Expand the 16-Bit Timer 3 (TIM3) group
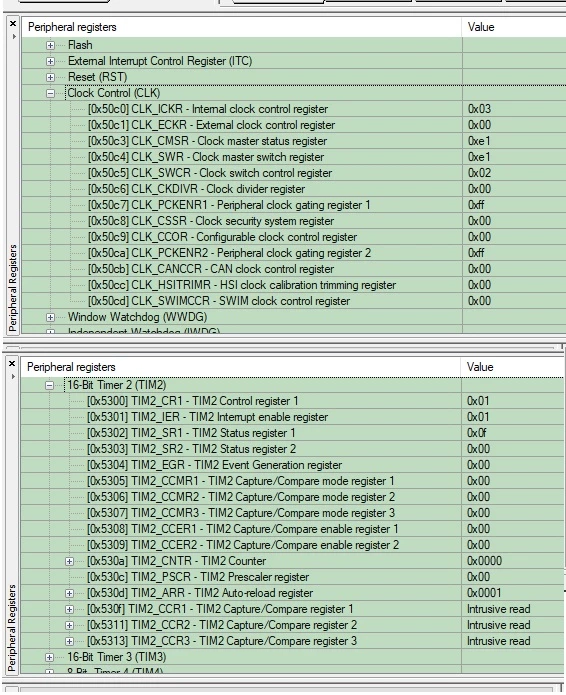The height and width of the screenshot is (695, 566). (49, 657)
